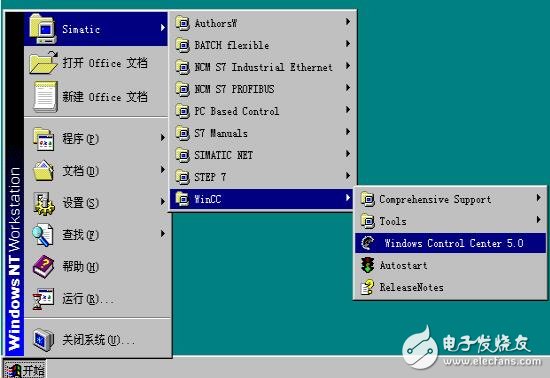The image size is (550, 378).
Task: Open the New Office Document entry
Action: pos(97,97)
